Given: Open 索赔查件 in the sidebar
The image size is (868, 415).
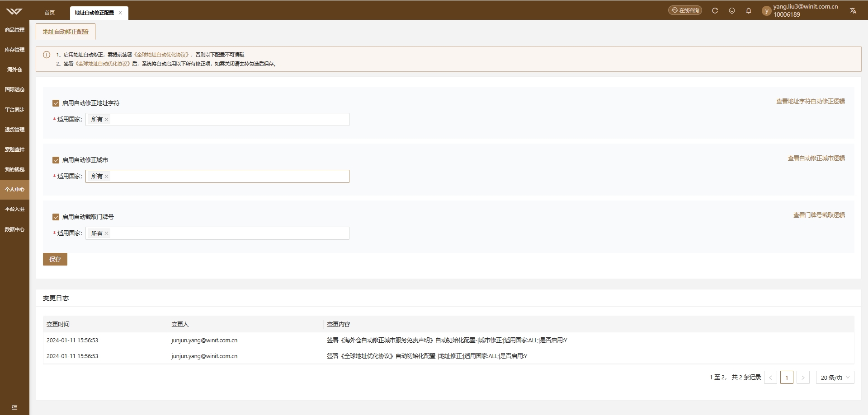Looking at the screenshot, I should click(x=14, y=149).
